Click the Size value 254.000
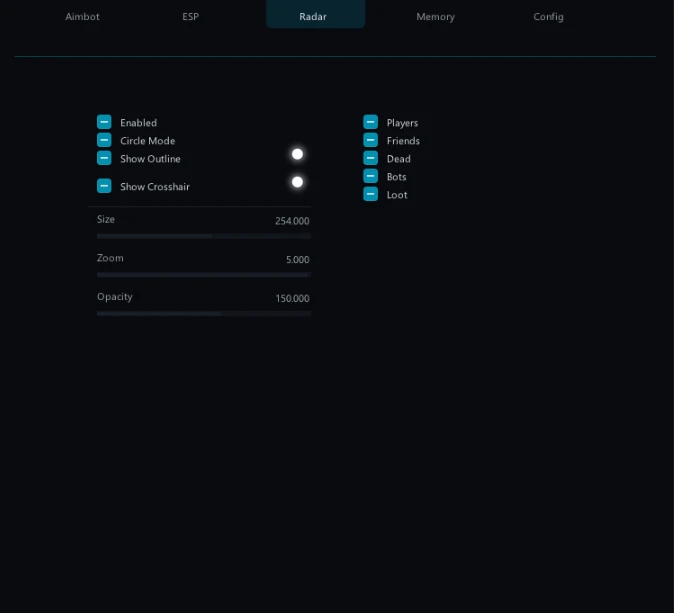The height and width of the screenshot is (613, 674). pyautogui.click(x=292, y=221)
